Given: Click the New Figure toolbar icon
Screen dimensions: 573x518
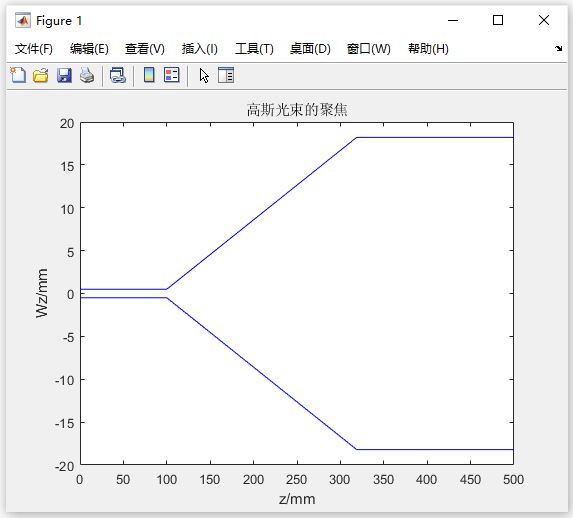Looking at the screenshot, I should click(x=18, y=75).
